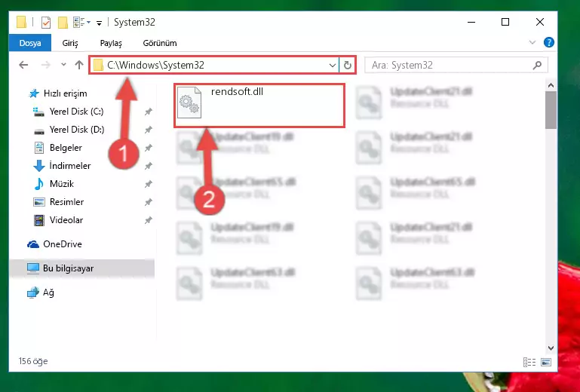Screen dimensions: 580x392
Task: Click the folder icon in title bar
Action: coord(21,23)
